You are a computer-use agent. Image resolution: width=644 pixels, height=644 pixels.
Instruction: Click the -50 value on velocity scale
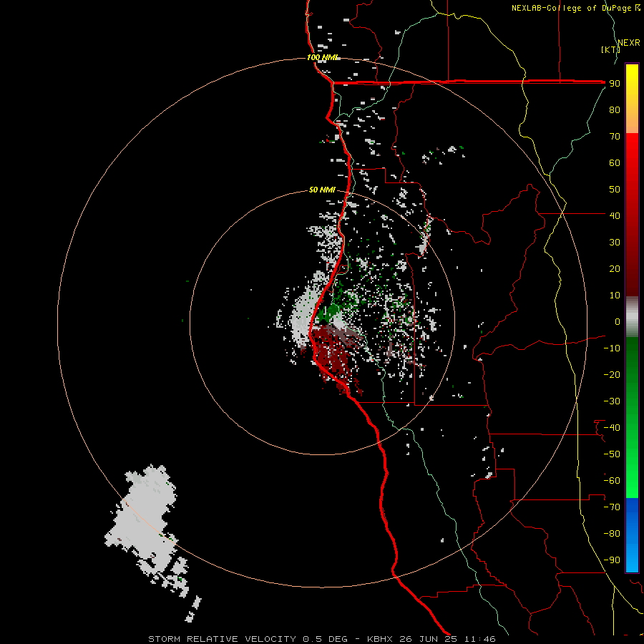pyautogui.click(x=612, y=454)
